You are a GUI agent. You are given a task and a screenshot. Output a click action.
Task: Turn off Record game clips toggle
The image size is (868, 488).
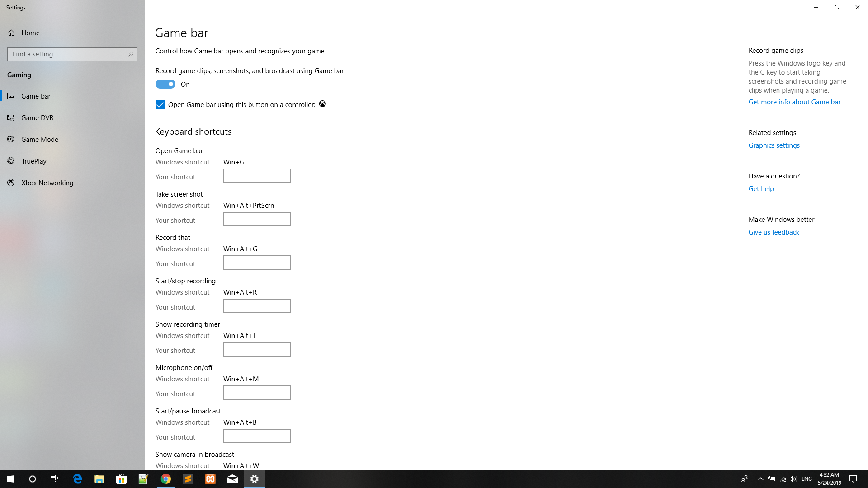(x=165, y=84)
